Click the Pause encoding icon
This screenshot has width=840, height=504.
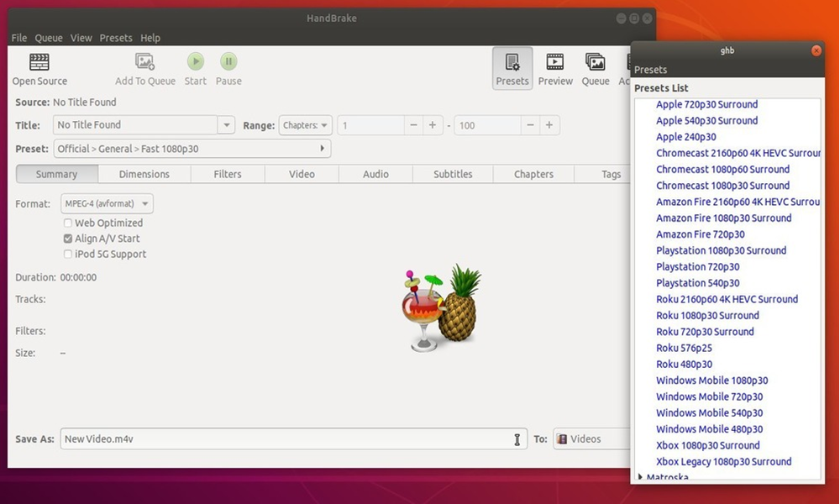(228, 61)
